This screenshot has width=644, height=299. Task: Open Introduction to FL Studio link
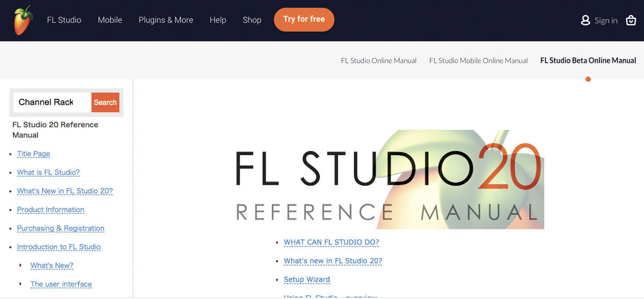point(58,247)
